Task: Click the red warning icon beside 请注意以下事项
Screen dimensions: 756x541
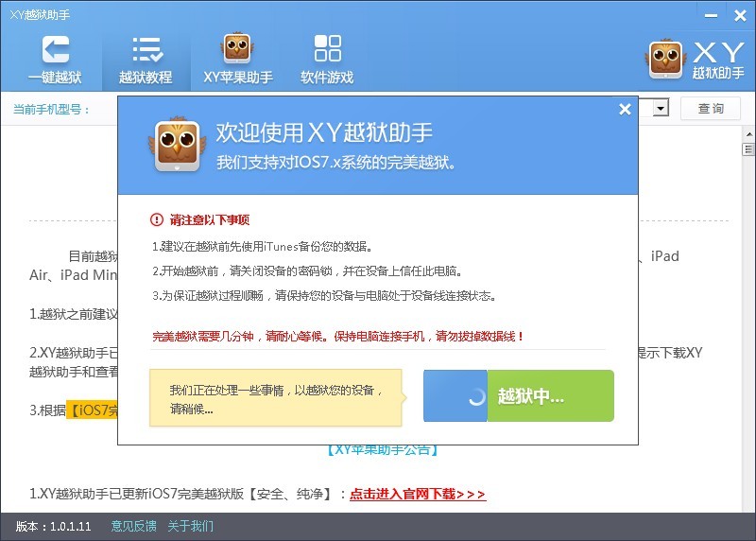Action: [x=157, y=219]
